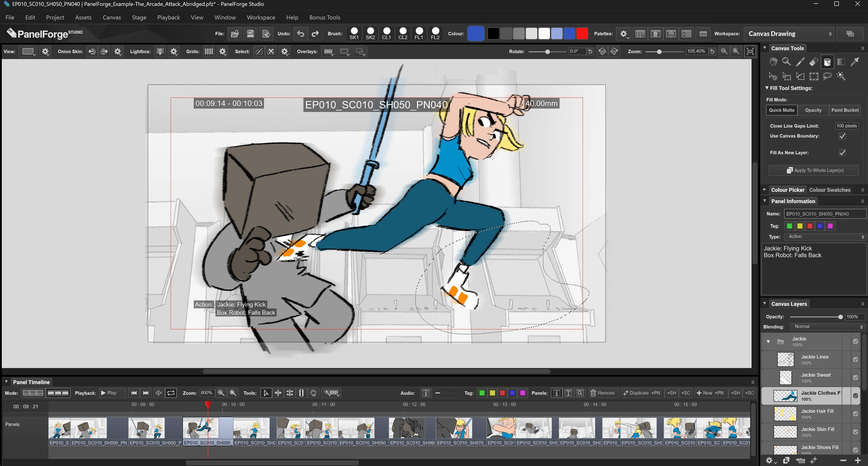868x466 pixels.
Task: Switch to the Colour Swatches tab
Action: coord(830,190)
